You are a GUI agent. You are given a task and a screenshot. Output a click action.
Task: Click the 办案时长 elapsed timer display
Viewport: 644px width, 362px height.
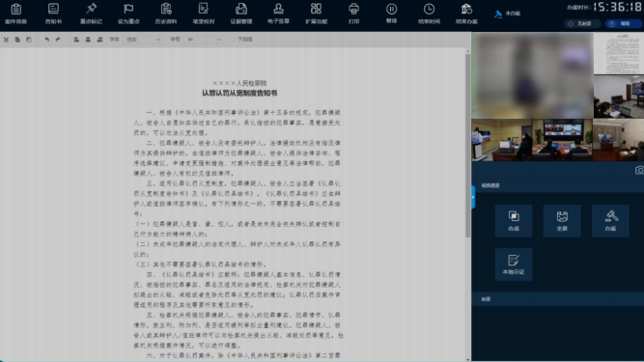click(x=604, y=7)
